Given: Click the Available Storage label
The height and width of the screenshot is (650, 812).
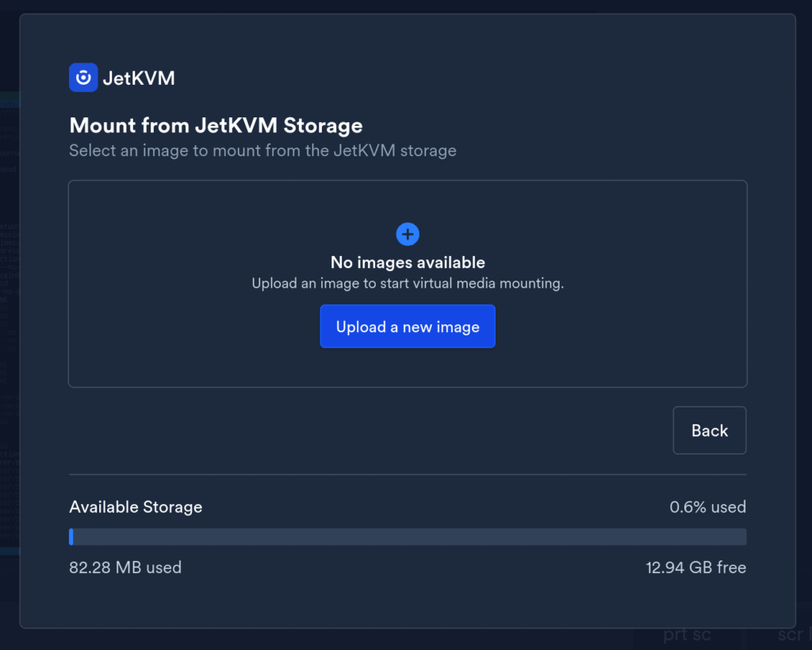Looking at the screenshot, I should click(136, 507).
